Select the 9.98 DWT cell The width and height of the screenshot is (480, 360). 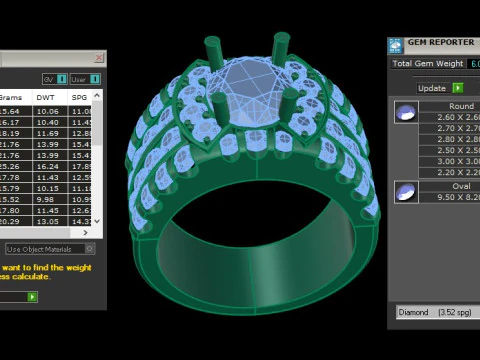tap(50, 199)
